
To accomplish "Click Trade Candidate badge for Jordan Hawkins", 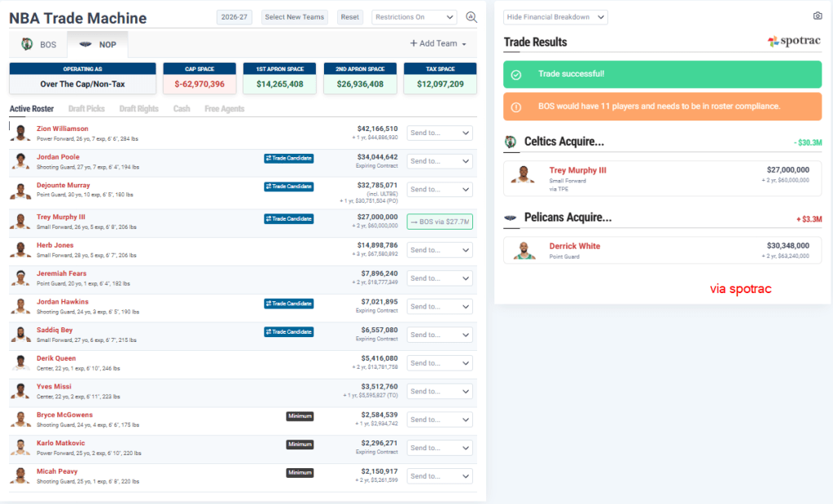I will 288,304.
